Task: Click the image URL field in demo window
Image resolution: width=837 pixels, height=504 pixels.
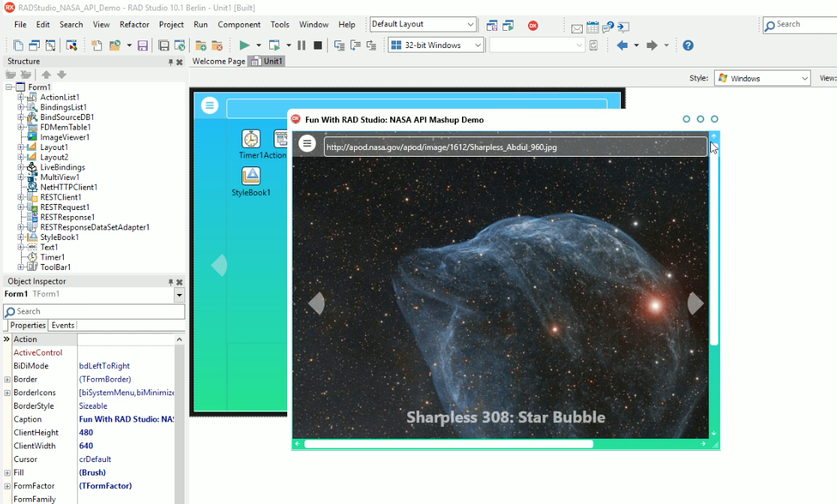Action: coord(515,147)
